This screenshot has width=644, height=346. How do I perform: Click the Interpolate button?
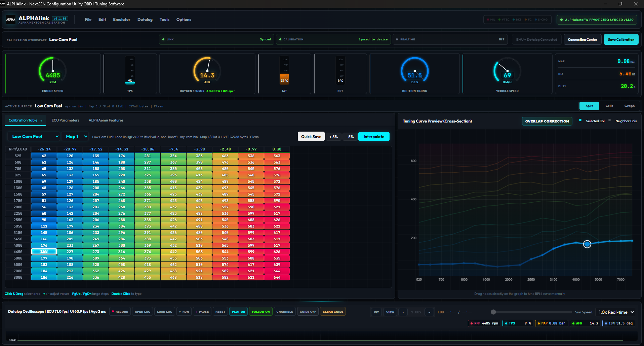pos(374,137)
